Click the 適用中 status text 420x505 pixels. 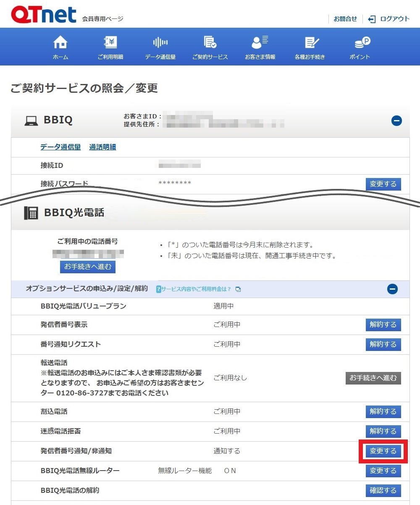click(223, 306)
